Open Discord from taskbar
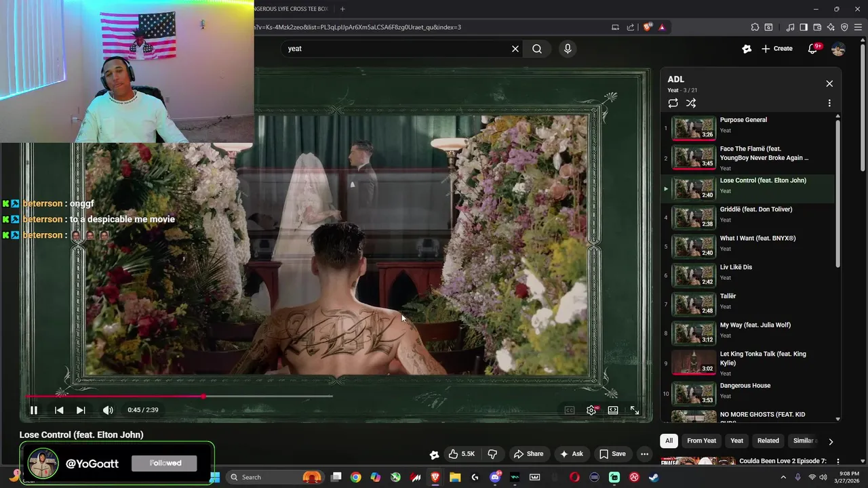Image resolution: width=868 pixels, height=488 pixels. pyautogui.click(x=495, y=477)
